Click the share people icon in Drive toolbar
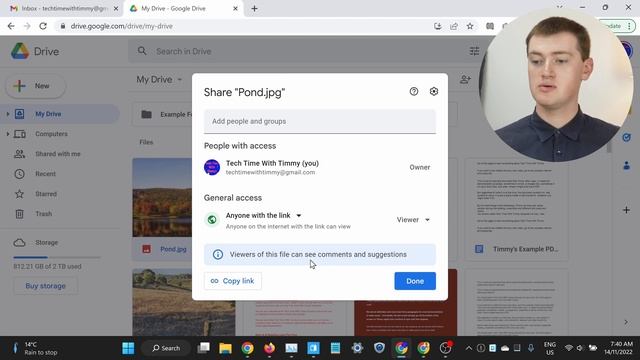This screenshot has height=360, width=640. pyautogui.click(x=465, y=79)
